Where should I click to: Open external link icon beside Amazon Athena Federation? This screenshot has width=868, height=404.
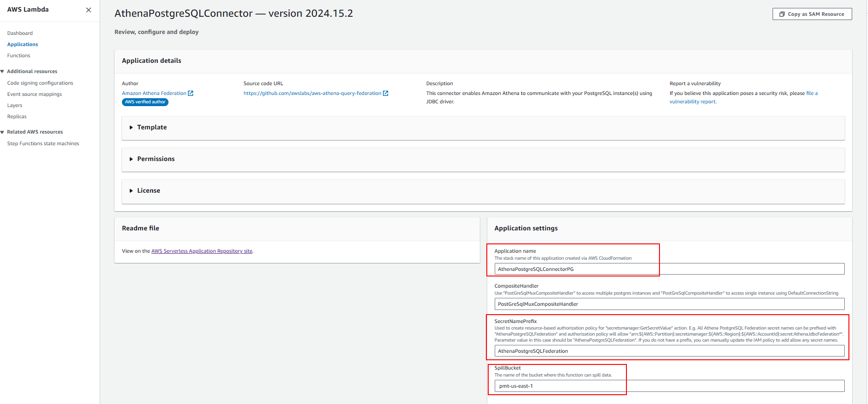click(x=190, y=94)
